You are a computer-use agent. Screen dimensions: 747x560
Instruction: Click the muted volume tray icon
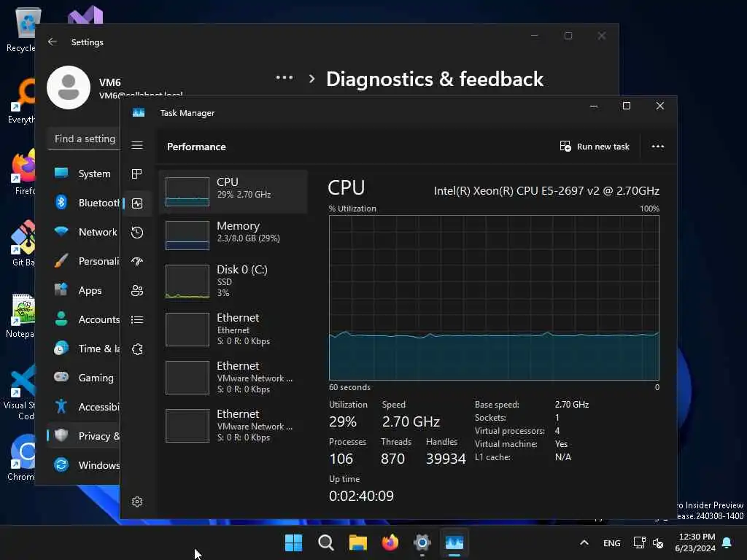coord(658,542)
